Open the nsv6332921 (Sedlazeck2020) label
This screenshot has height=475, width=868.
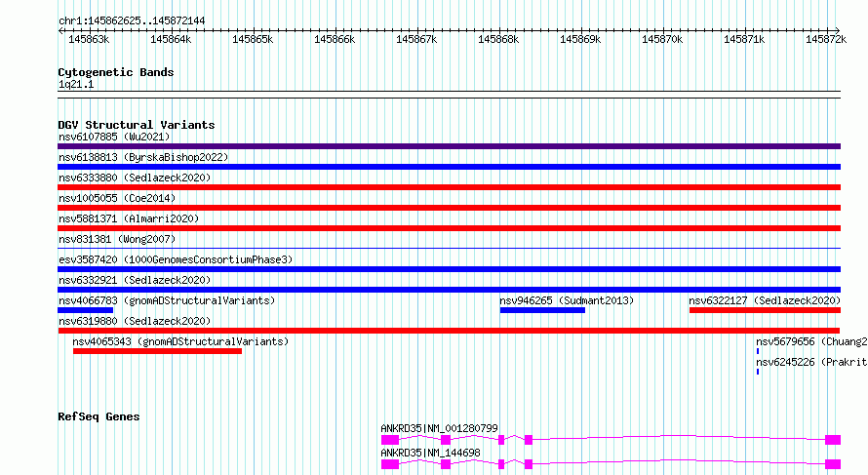tap(135, 280)
